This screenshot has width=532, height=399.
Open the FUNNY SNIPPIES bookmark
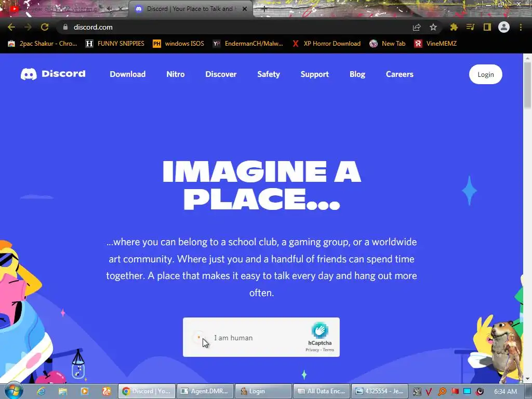(x=115, y=44)
